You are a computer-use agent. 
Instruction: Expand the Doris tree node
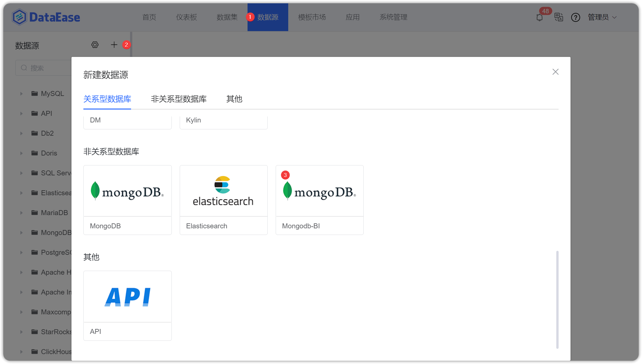21,153
